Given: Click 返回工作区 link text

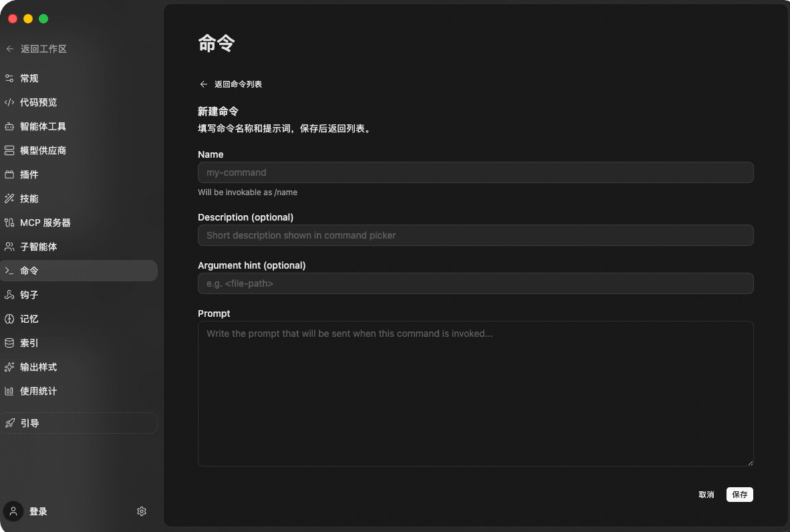Looking at the screenshot, I should pyautogui.click(x=44, y=49).
